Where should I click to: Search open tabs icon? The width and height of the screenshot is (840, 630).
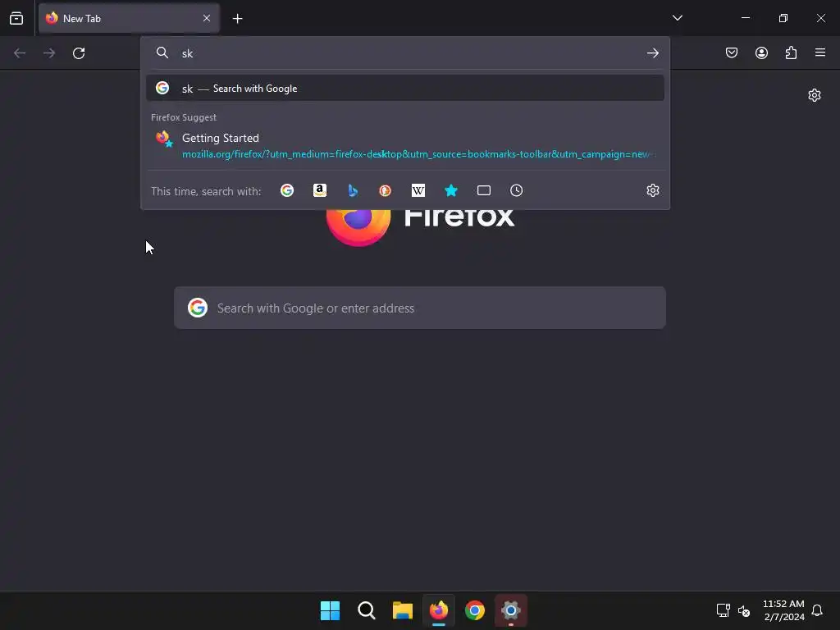[484, 190]
